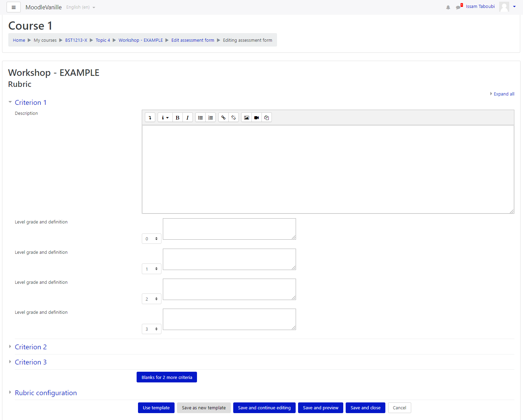The height and width of the screenshot is (420, 523).
Task: Cancel editing the assessment form
Action: point(399,408)
